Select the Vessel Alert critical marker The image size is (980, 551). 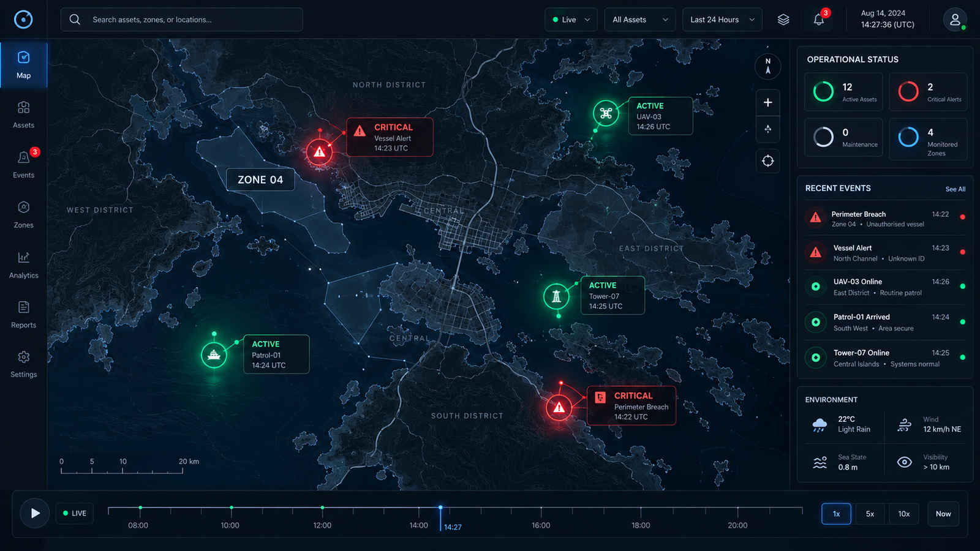point(319,151)
